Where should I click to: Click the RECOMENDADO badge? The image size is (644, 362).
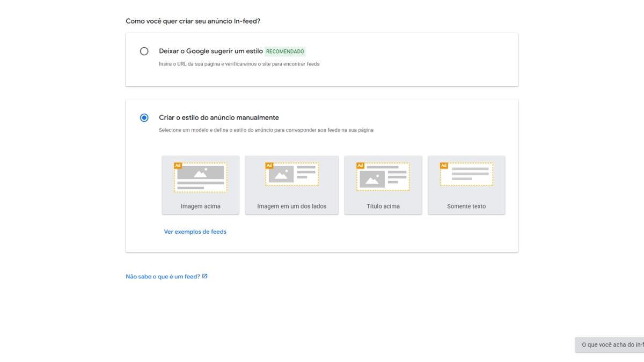pos(285,51)
